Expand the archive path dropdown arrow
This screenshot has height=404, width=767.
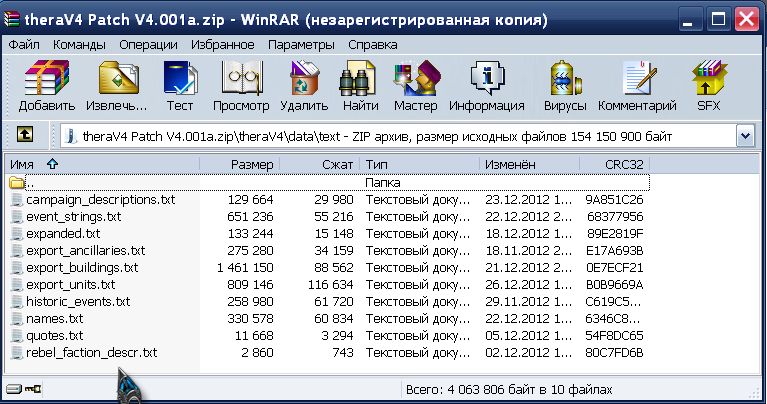pyautogui.click(x=745, y=136)
